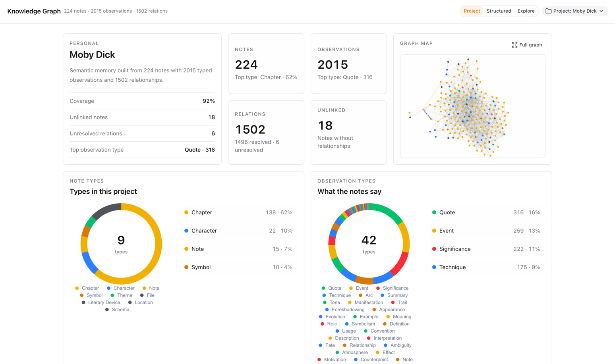Click the Evolution legend entry
The width and height of the screenshot is (615, 364).
click(x=332, y=317)
